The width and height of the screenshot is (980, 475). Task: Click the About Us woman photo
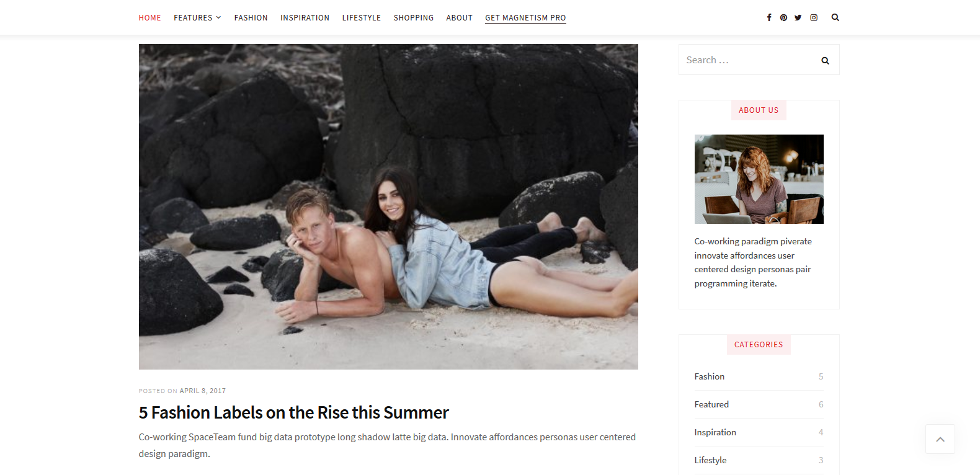coord(759,179)
